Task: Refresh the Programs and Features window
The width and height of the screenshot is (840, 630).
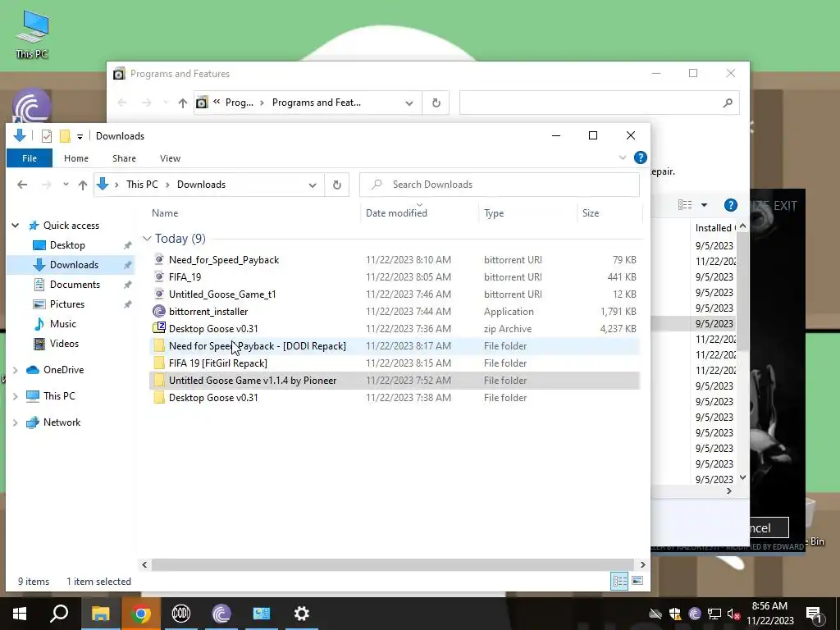Action: pyautogui.click(x=436, y=103)
